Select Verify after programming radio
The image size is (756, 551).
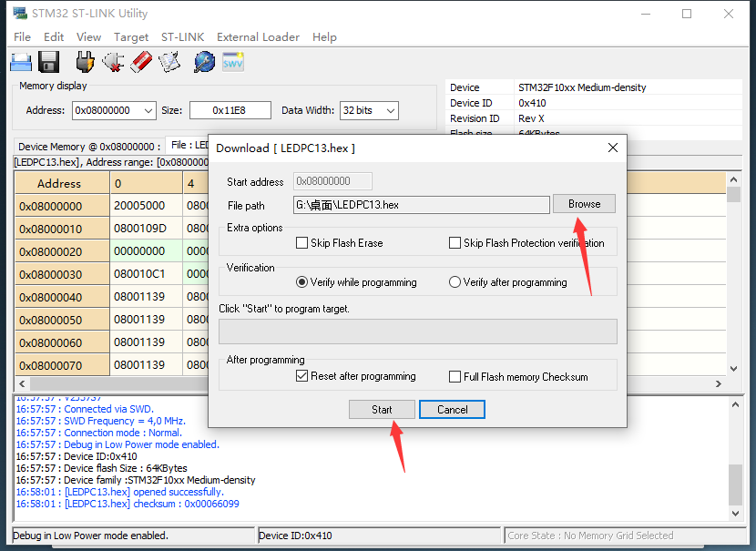tap(455, 282)
